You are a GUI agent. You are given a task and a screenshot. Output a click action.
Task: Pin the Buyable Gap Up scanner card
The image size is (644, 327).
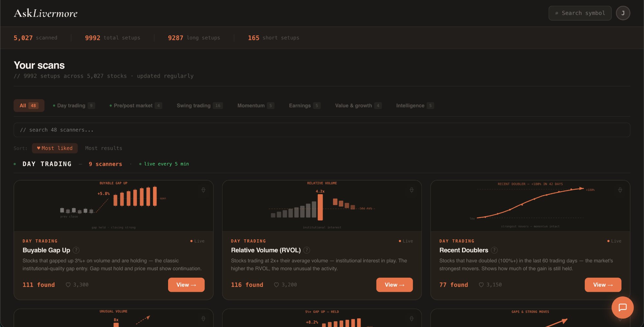click(x=203, y=190)
